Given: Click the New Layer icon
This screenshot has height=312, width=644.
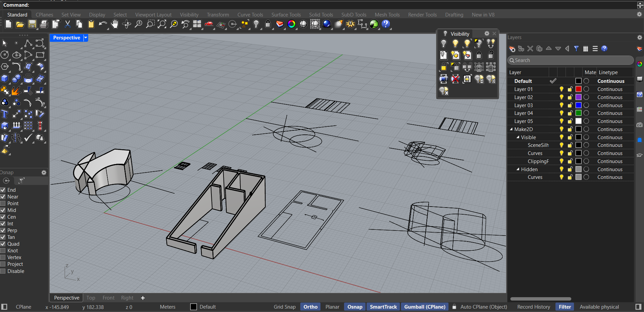Looking at the screenshot, I should point(512,49).
